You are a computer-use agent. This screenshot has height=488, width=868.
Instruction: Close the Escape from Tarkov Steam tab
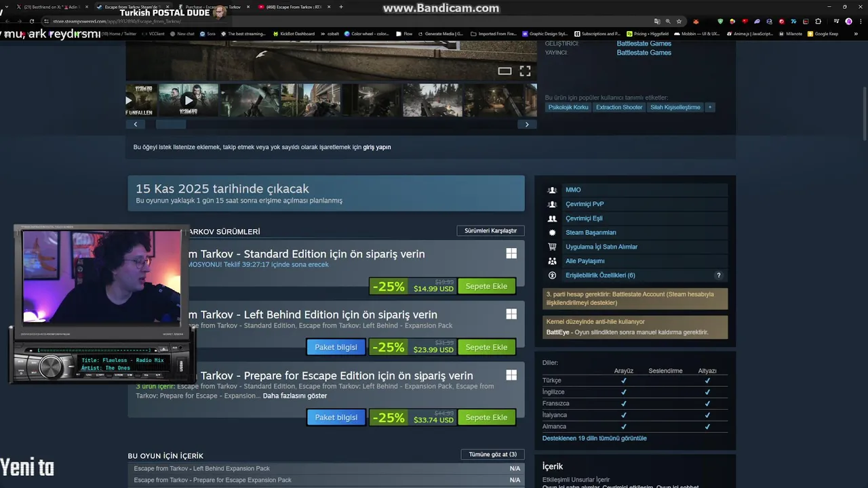pyautogui.click(x=168, y=7)
